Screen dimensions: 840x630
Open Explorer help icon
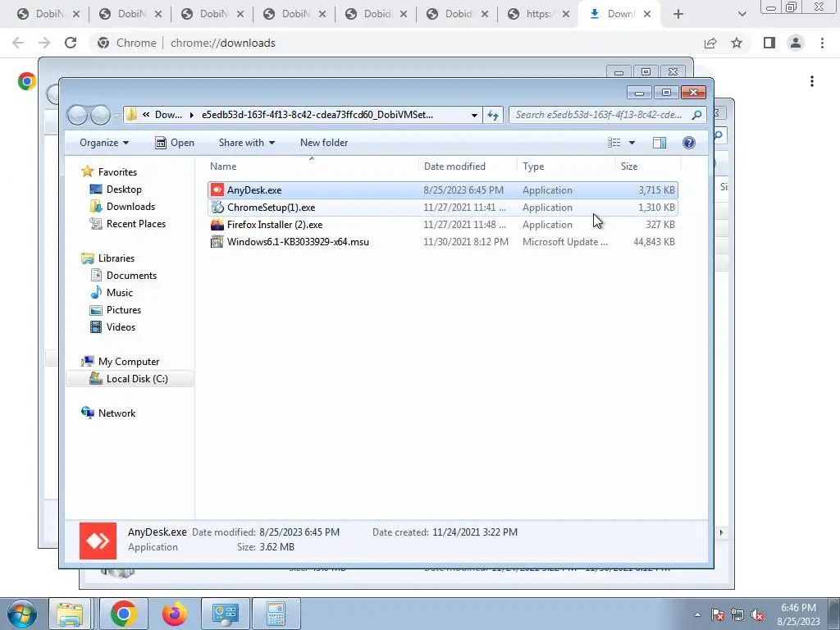(689, 143)
